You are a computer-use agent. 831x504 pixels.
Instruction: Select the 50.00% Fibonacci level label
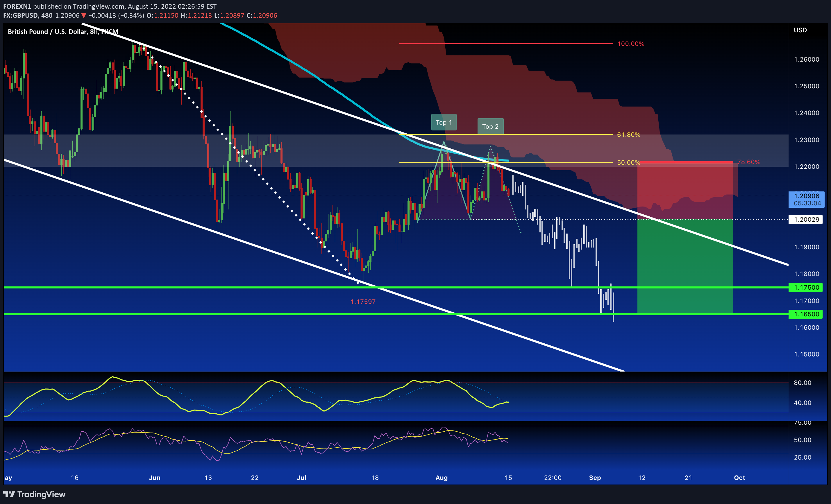pos(628,162)
